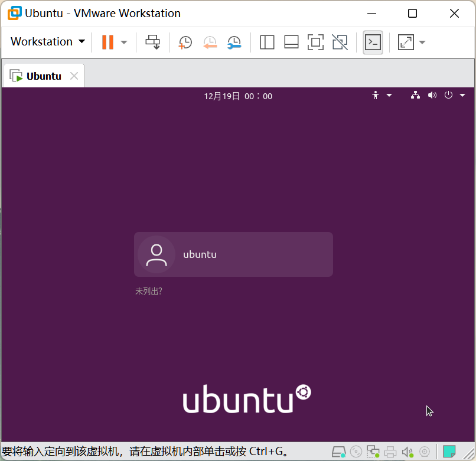
Task: Pause the running virtual machine
Action: coord(107,42)
